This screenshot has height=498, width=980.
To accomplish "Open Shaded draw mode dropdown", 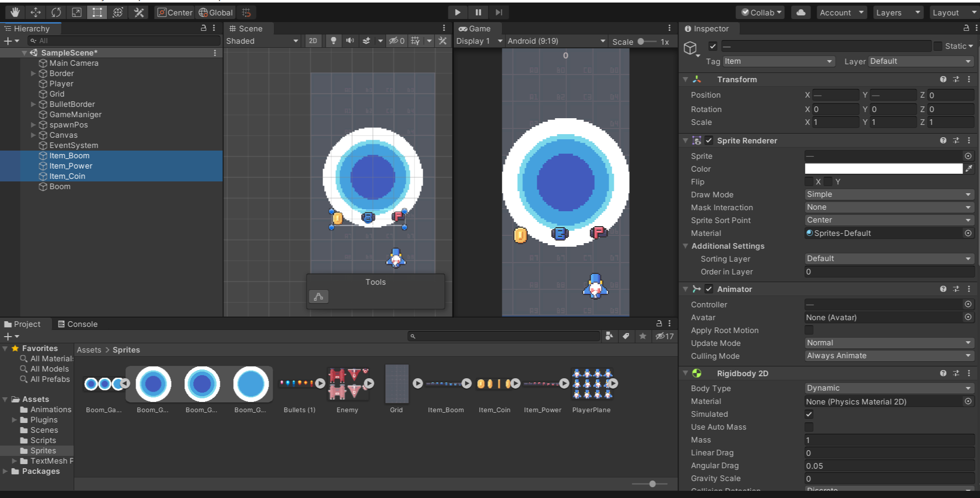I will [x=262, y=41].
